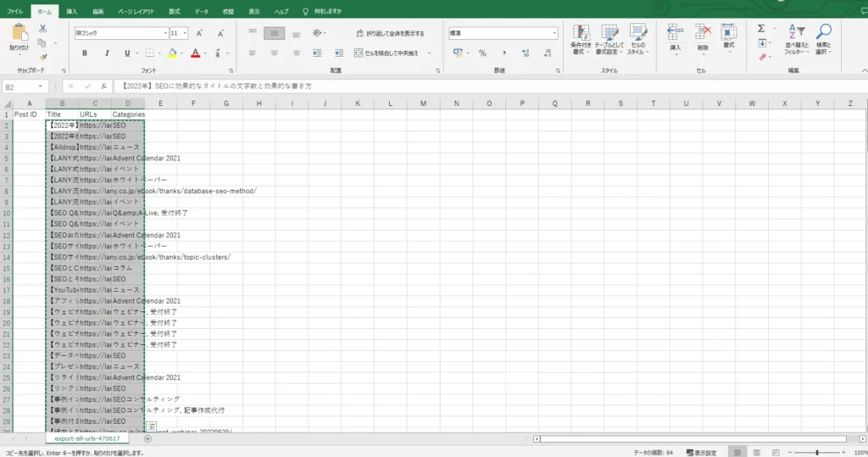
Task: Click the AutoSum sigma icon
Action: 761,29
